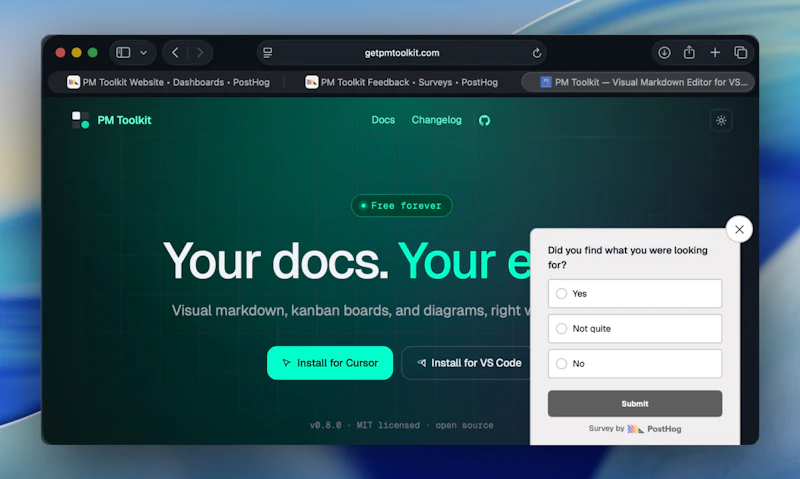Close the Safari window with red button
The width and height of the screenshot is (800, 479).
[60, 53]
